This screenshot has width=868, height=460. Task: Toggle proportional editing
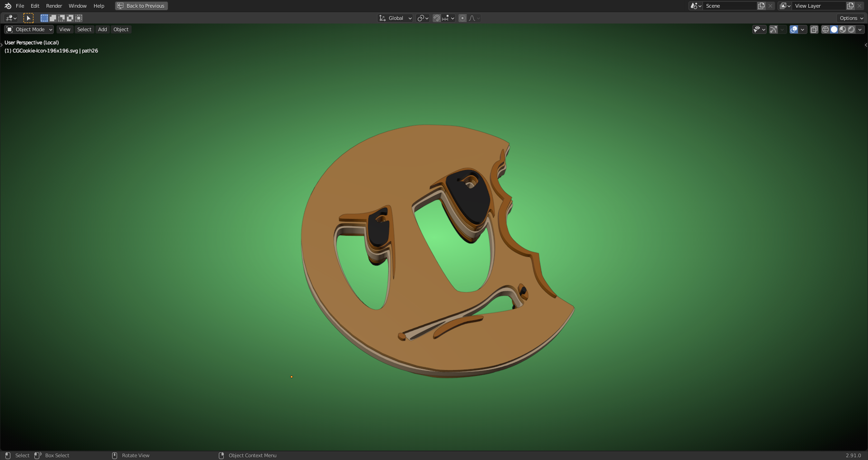(462, 18)
